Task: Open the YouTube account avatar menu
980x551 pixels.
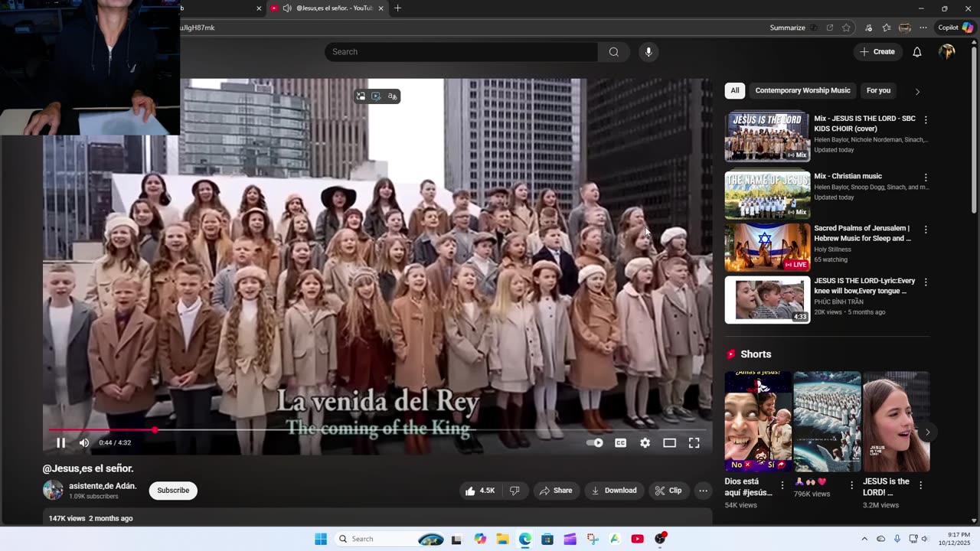Action: click(947, 52)
